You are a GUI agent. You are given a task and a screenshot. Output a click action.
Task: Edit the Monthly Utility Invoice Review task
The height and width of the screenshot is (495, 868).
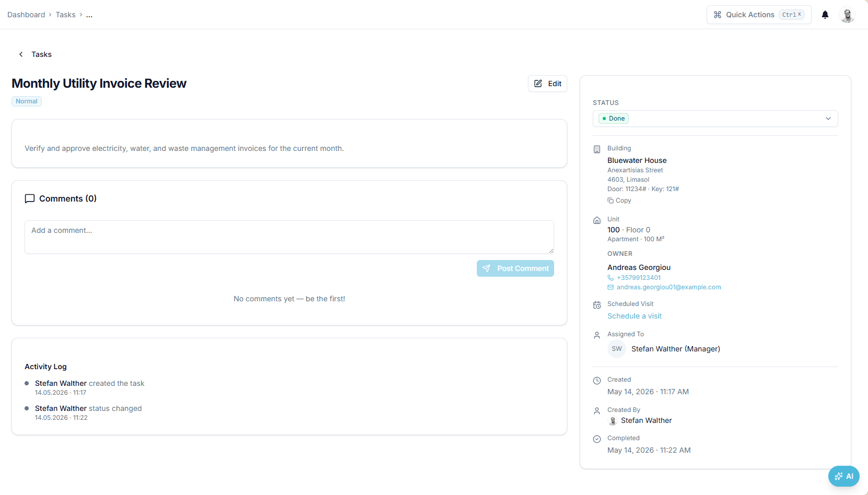(547, 84)
